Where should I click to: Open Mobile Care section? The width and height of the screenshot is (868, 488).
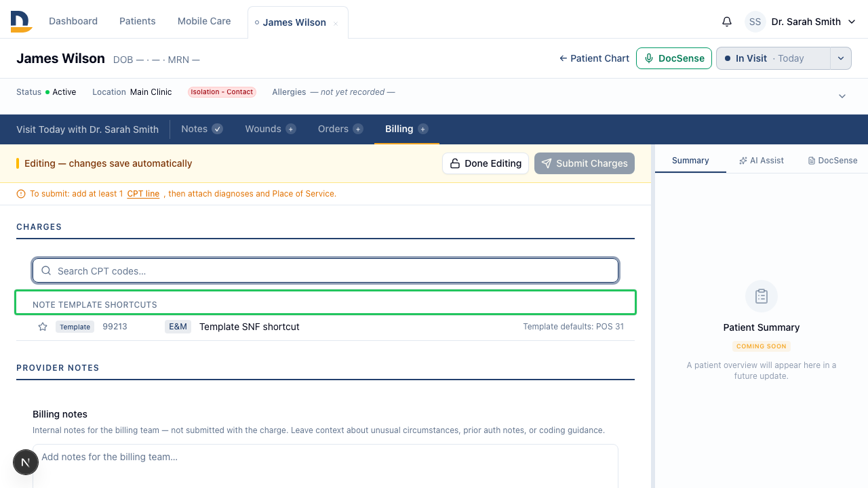pos(204,21)
